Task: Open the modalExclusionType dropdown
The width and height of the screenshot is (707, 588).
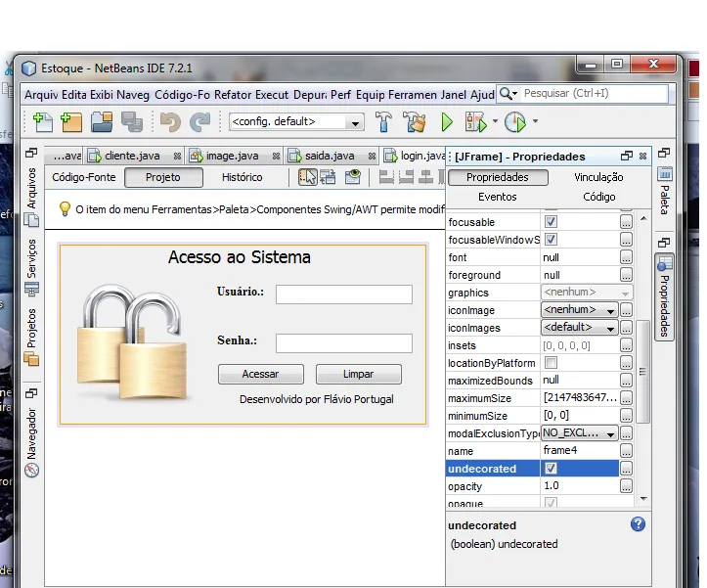Action: click(x=580, y=433)
